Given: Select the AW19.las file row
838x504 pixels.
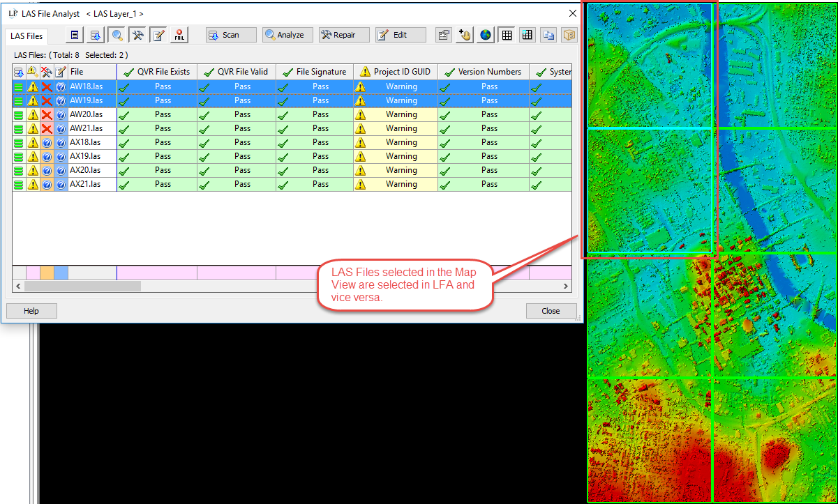Looking at the screenshot, I should click(x=292, y=100).
